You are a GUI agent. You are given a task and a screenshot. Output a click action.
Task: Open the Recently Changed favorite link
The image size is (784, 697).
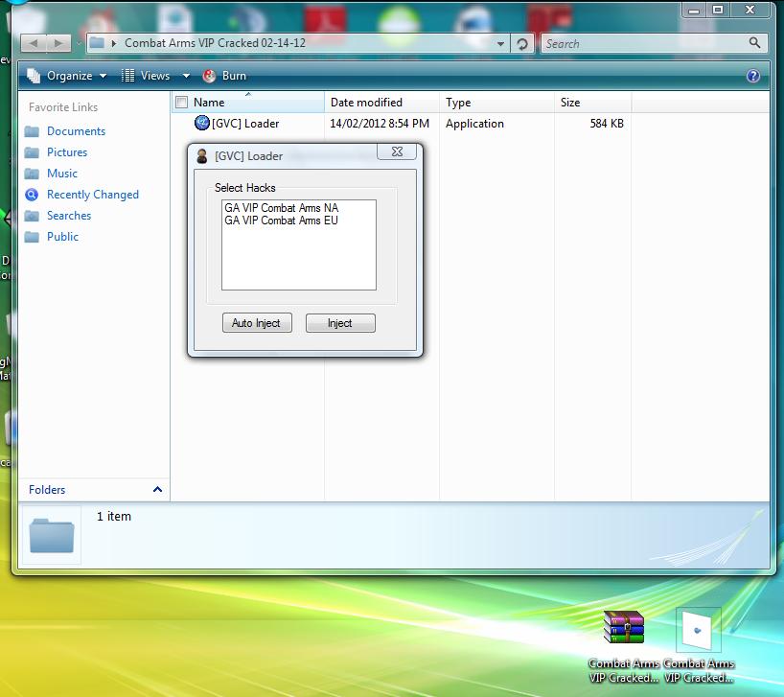pos(93,194)
